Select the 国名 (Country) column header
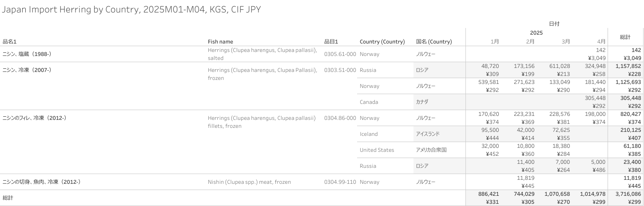The width and height of the screenshot is (644, 206). tap(434, 42)
